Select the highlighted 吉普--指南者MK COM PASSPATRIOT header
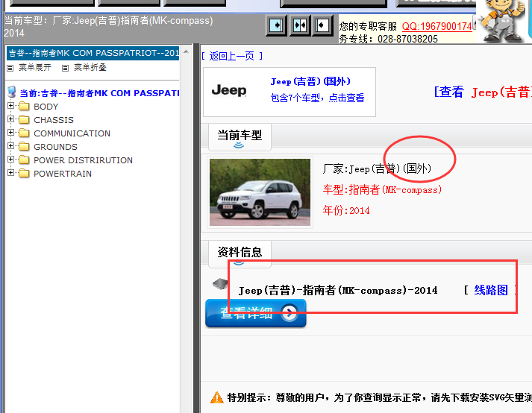Screen dimensions: 532x413 93,53
